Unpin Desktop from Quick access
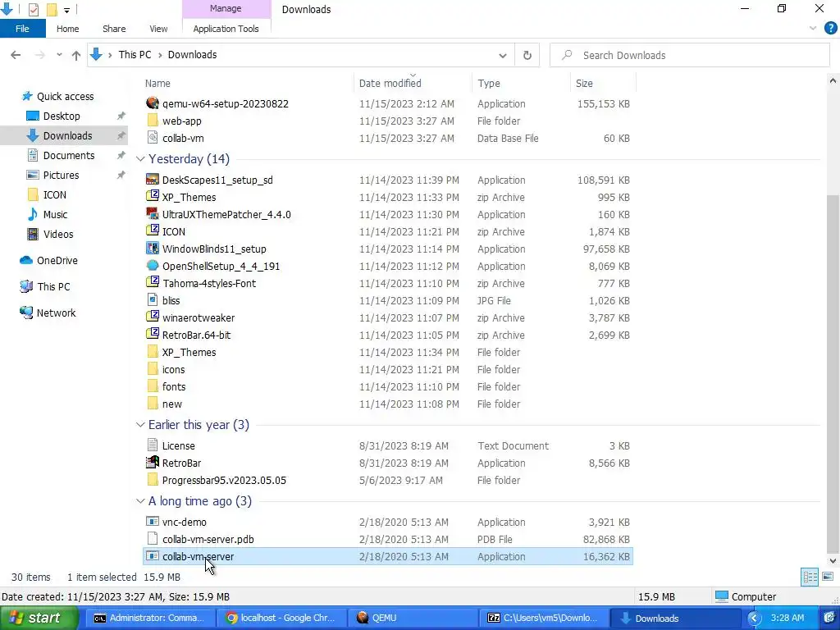 pos(121,116)
